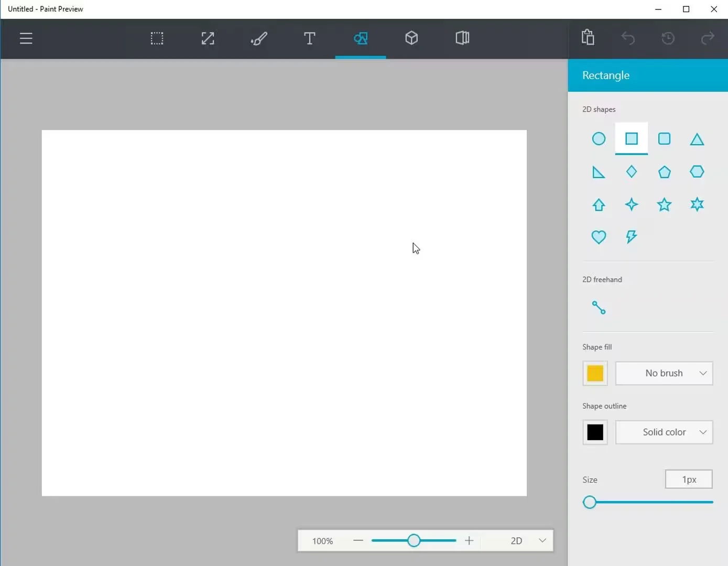Expand the Solid color outline dropdown

point(664,432)
